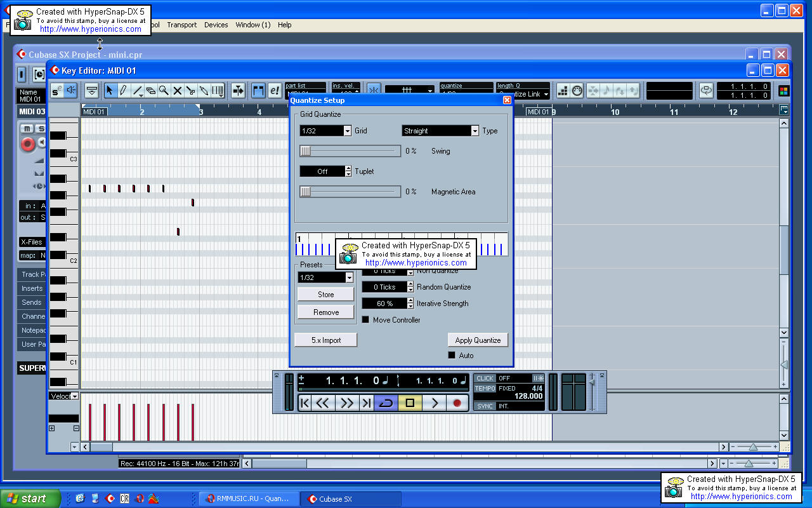Screen dimensions: 812x508
Task: Click the Swing slider handle
Action: click(x=306, y=151)
